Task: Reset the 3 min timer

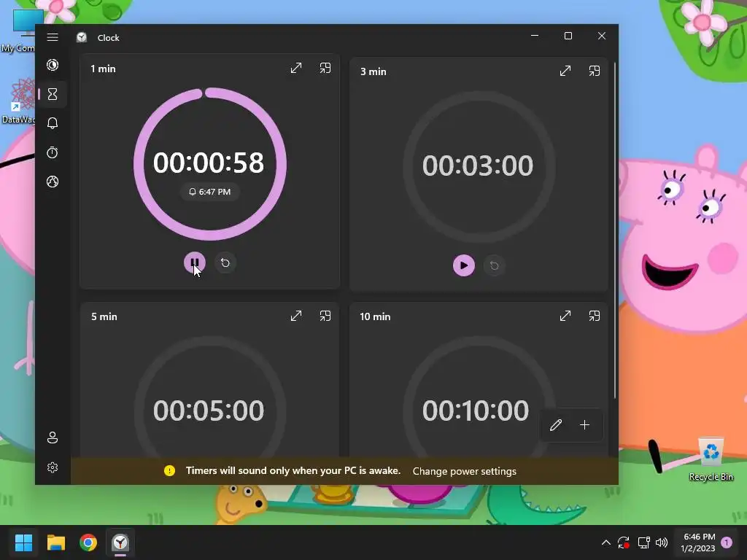Action: (495, 265)
